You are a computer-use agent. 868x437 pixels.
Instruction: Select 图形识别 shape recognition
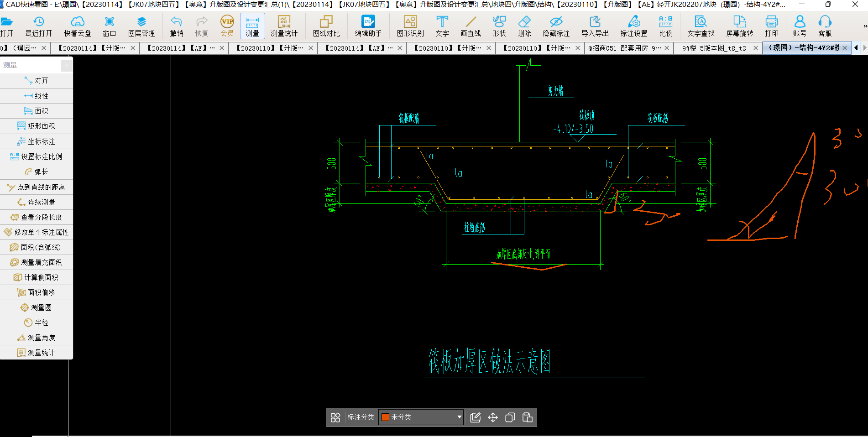click(x=410, y=26)
